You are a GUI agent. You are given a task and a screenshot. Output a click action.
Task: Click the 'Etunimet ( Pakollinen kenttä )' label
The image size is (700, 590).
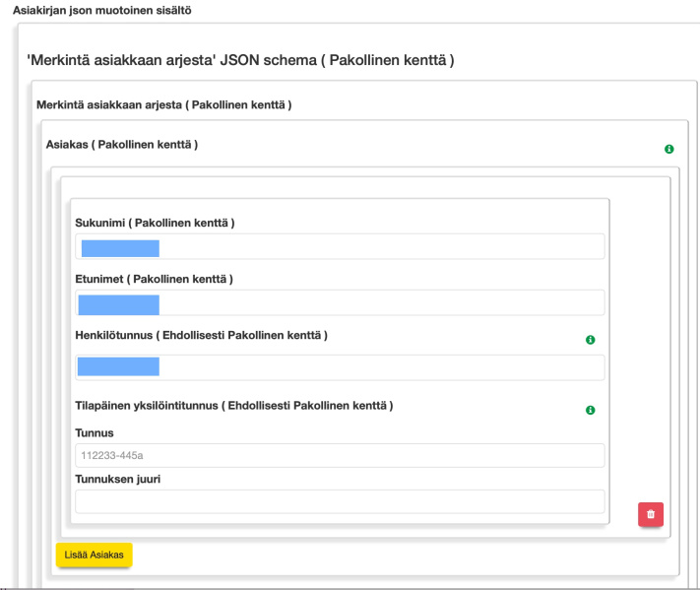(x=154, y=279)
